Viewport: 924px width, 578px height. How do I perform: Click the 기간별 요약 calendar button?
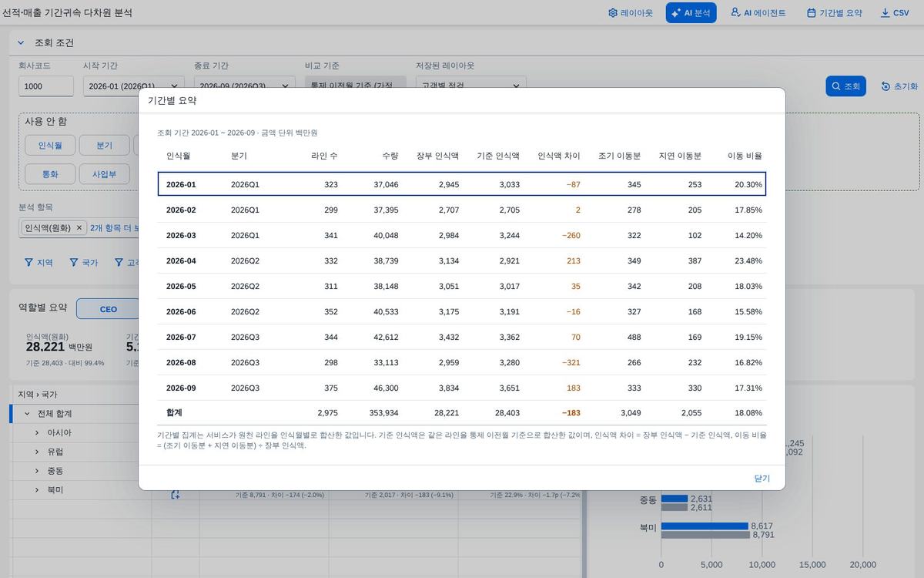(x=834, y=13)
